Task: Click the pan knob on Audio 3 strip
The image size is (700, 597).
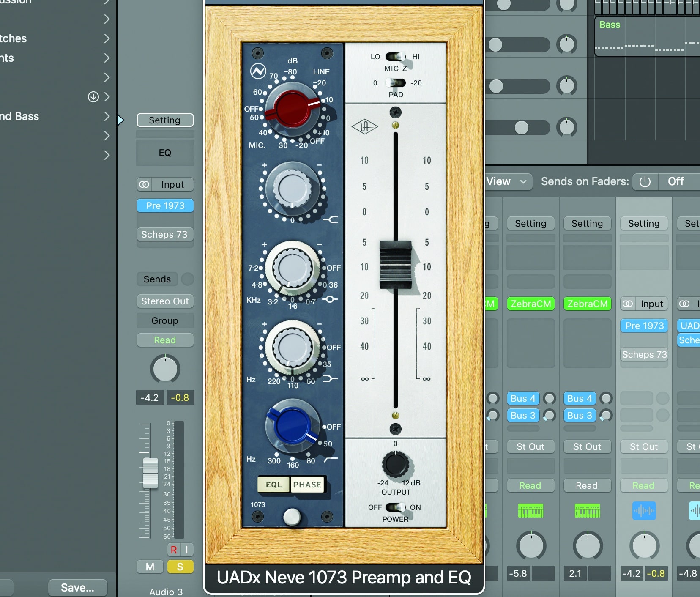Action: (165, 369)
